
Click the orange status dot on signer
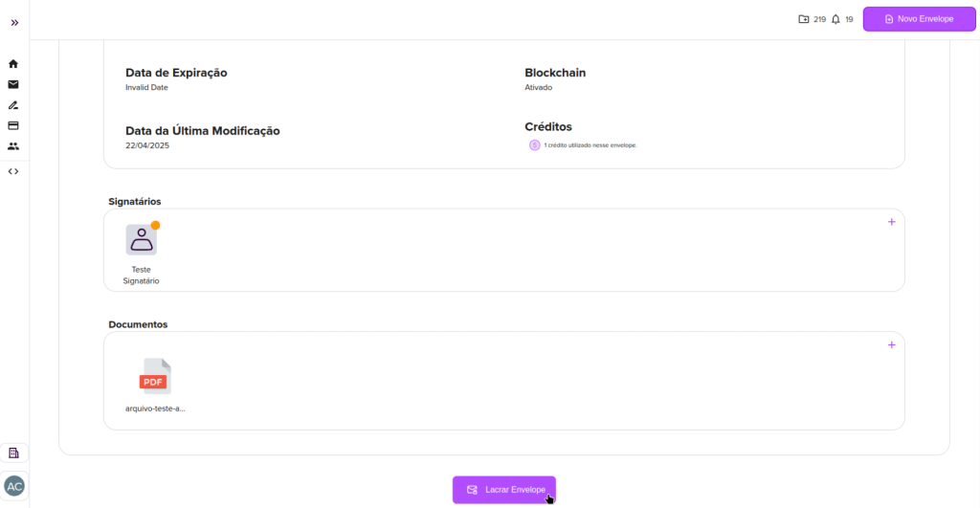[x=155, y=226]
